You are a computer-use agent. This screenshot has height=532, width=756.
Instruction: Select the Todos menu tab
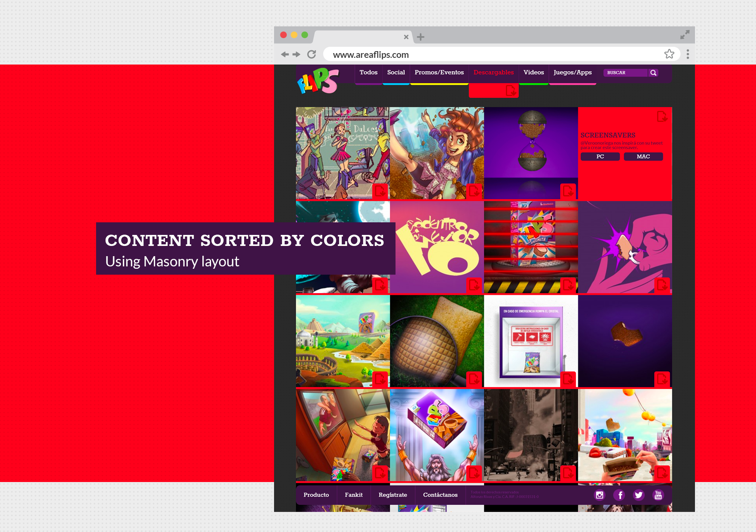coord(368,73)
